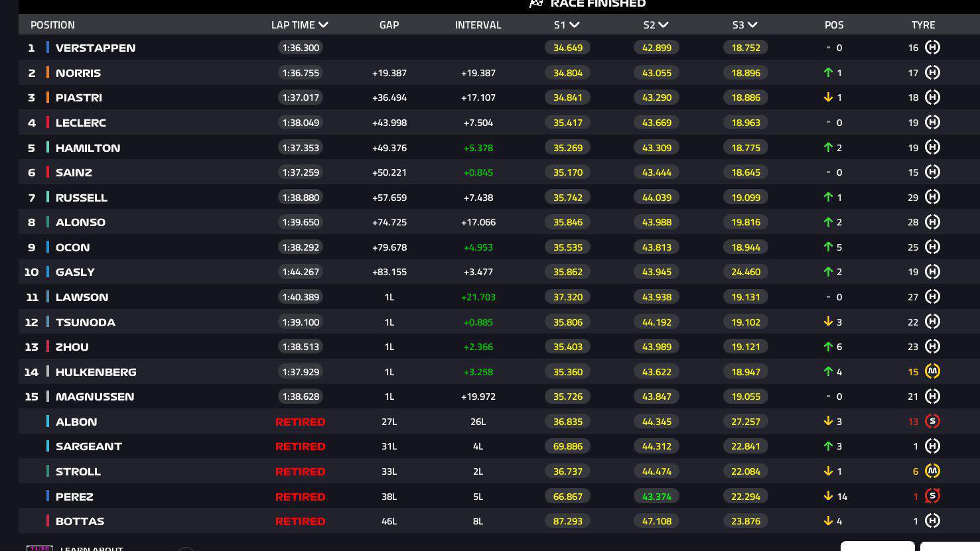The width and height of the screenshot is (980, 551).
Task: Click the hard tyre icon in Alonso's row
Action: click(x=932, y=222)
